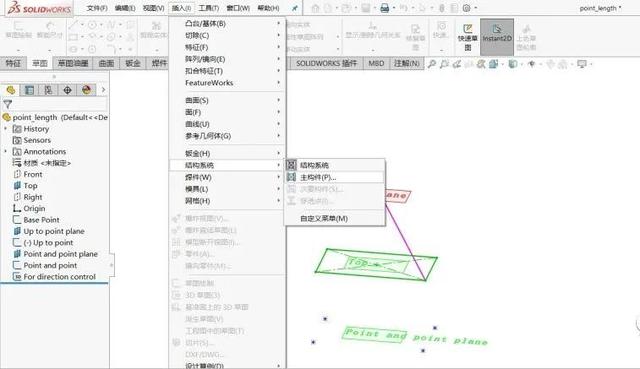Expand the Annotations node

coord(6,151)
